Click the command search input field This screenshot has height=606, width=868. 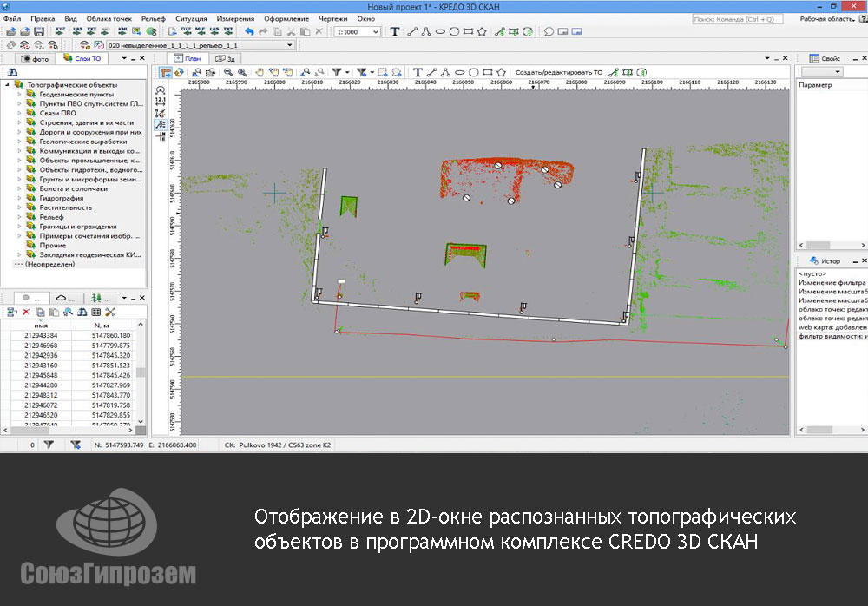(737, 19)
